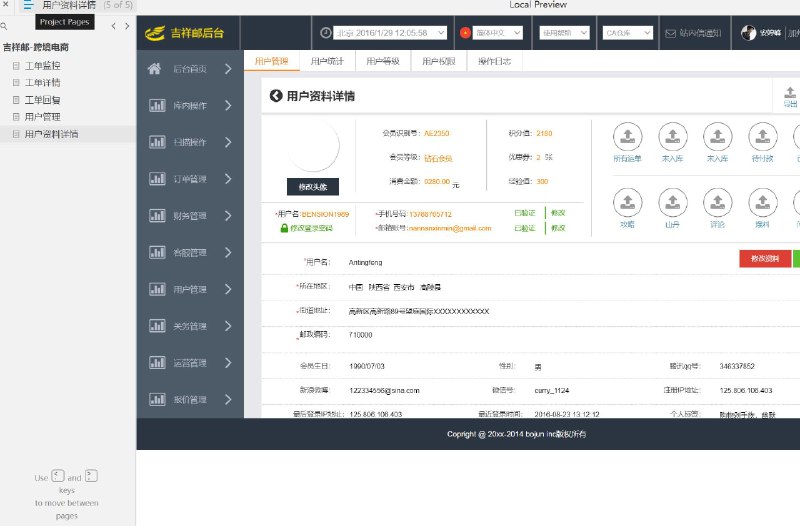This screenshot has height=526, width=800.
Task: Open the 攻略 circular icon
Action: (x=628, y=203)
